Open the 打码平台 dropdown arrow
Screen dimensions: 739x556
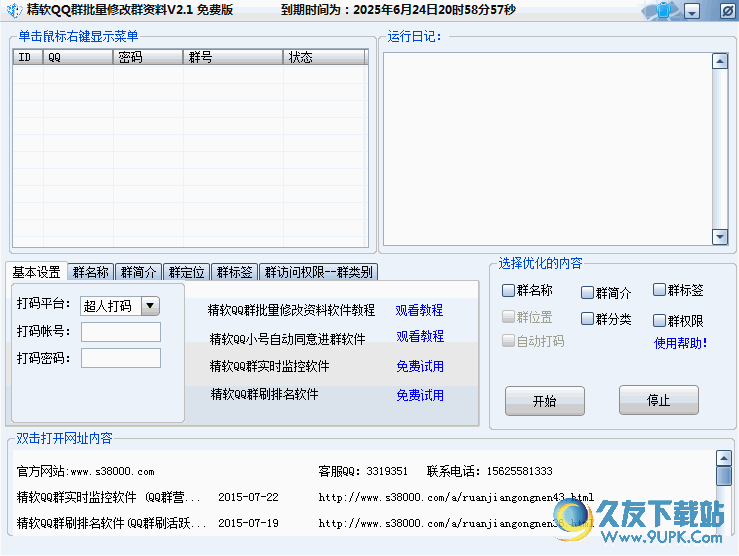coord(150,306)
